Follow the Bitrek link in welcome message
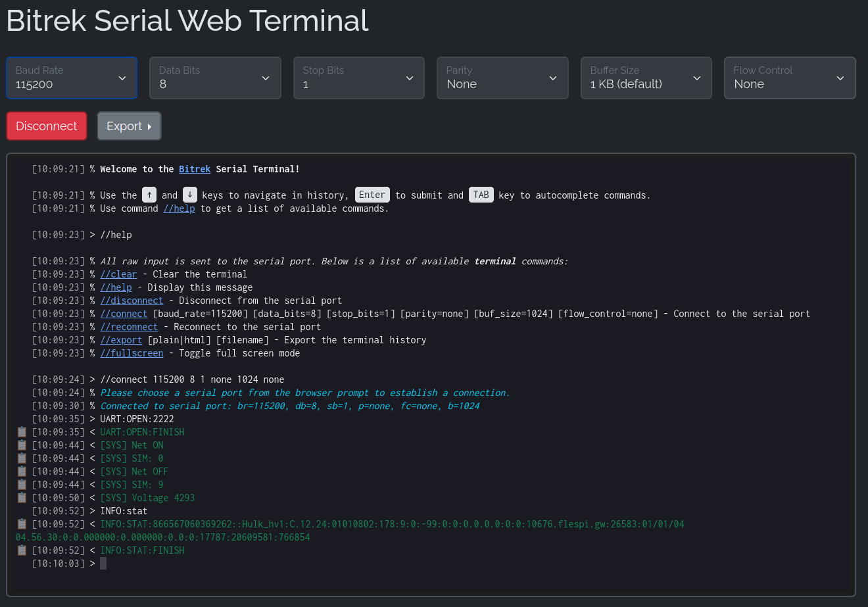 pos(195,169)
